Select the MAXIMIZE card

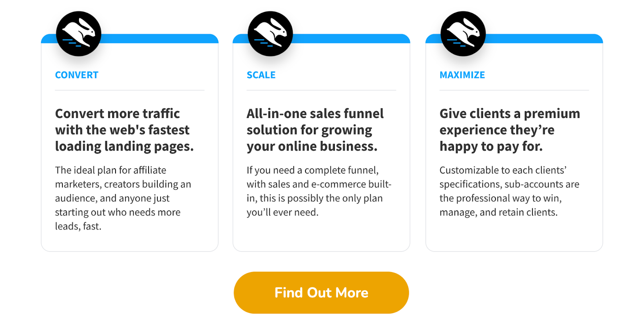coord(514,161)
